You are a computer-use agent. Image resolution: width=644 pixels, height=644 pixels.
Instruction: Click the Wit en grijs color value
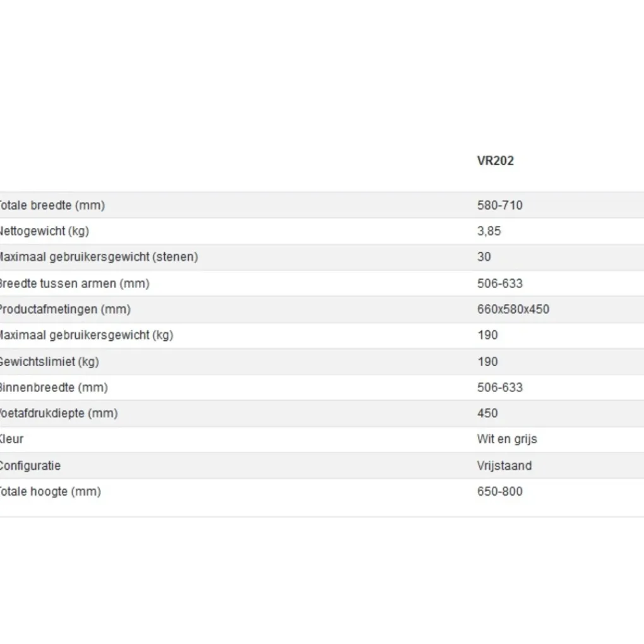pos(507,439)
